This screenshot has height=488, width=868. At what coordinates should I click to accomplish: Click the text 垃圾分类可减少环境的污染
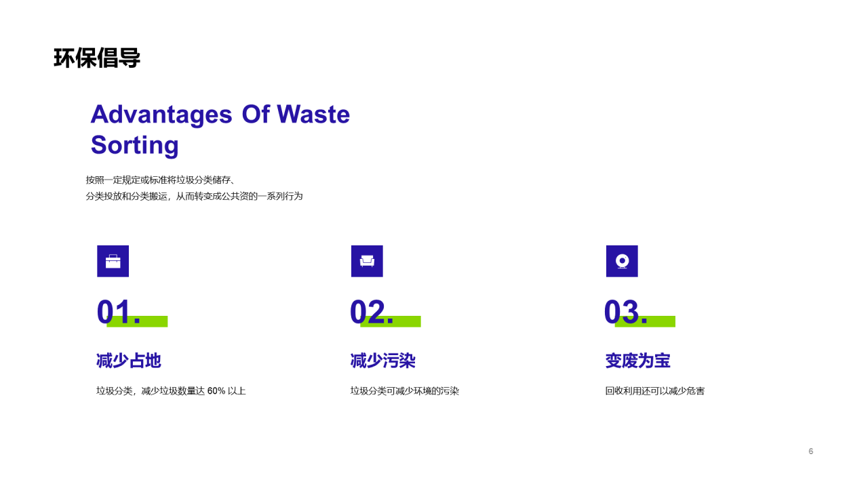pos(405,391)
